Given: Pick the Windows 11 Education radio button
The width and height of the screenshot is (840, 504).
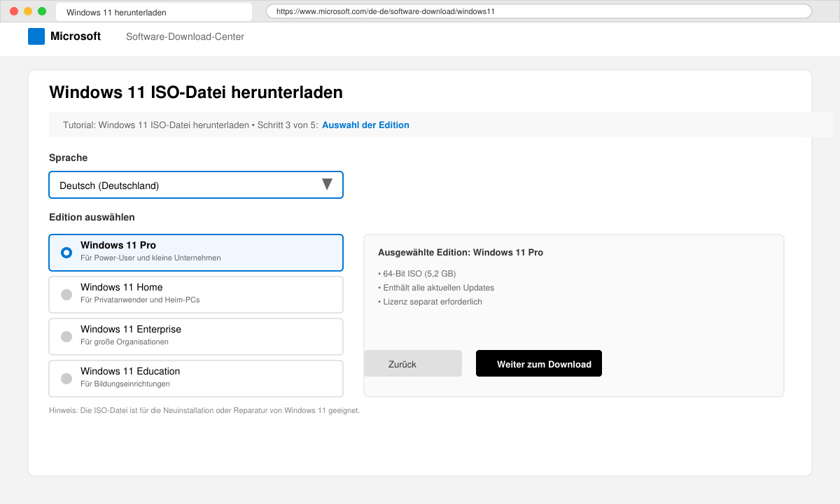Looking at the screenshot, I should [66, 379].
